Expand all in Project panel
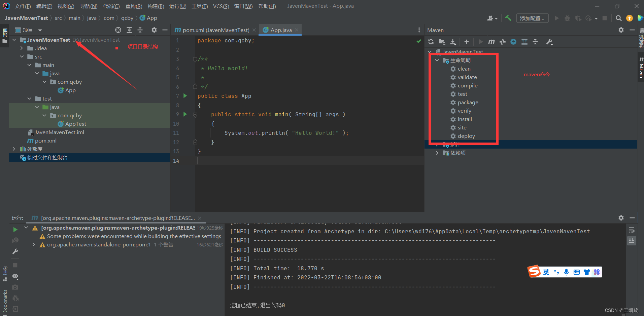This screenshot has height=316, width=644. pyautogui.click(x=129, y=30)
